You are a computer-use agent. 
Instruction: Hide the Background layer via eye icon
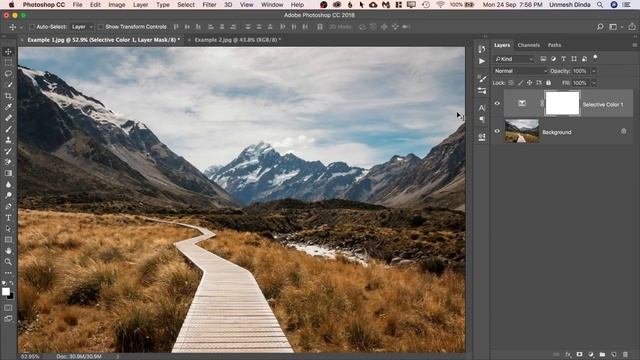(497, 131)
